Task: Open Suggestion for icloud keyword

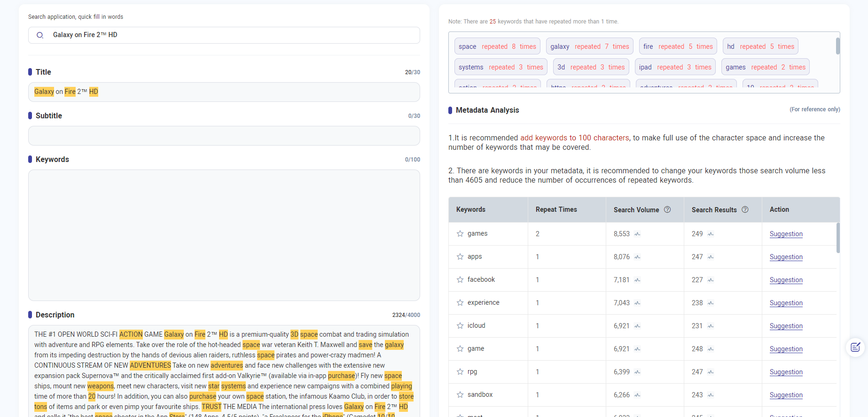Action: [x=786, y=326]
